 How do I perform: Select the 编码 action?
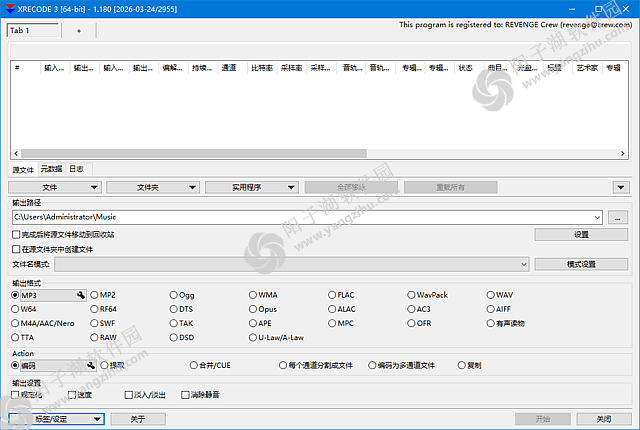(15, 365)
